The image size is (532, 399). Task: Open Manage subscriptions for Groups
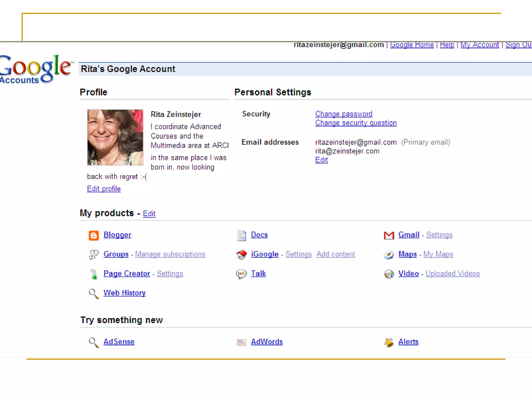pos(170,254)
